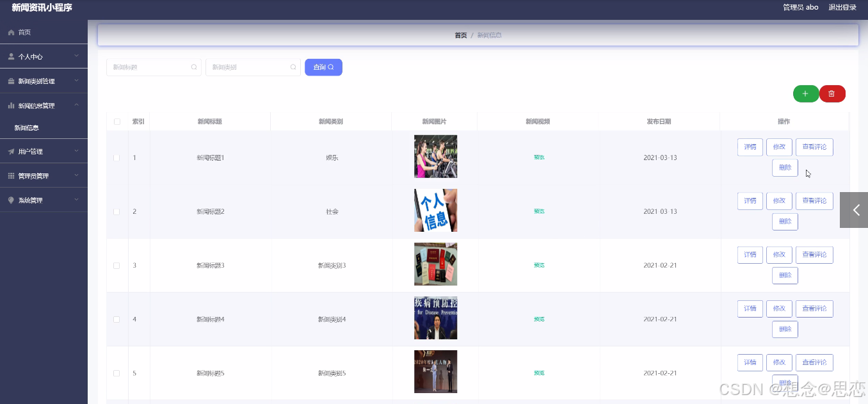This screenshot has height=404, width=868.
Task: Click the location pin icon for 系统管理
Action: click(x=11, y=200)
